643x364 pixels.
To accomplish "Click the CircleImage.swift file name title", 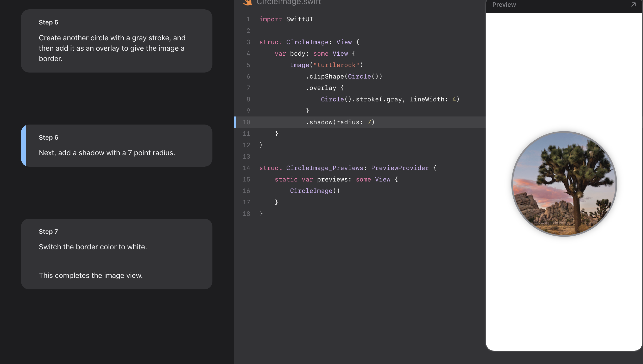I will tap(288, 3).
